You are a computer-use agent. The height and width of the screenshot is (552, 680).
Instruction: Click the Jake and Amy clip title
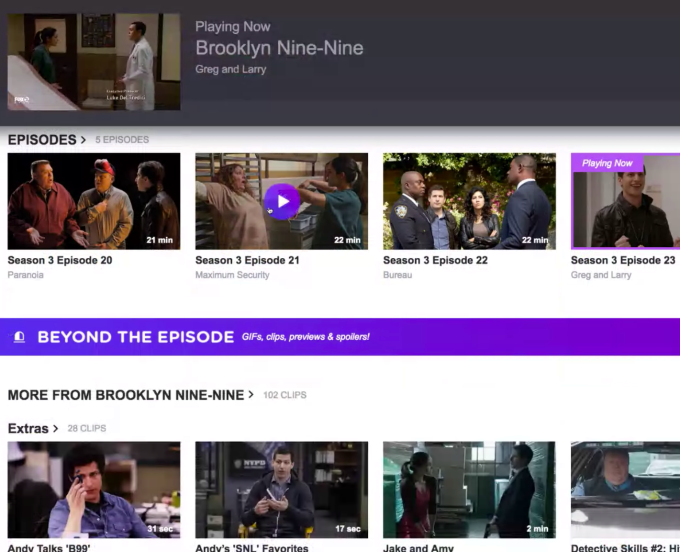point(418,548)
